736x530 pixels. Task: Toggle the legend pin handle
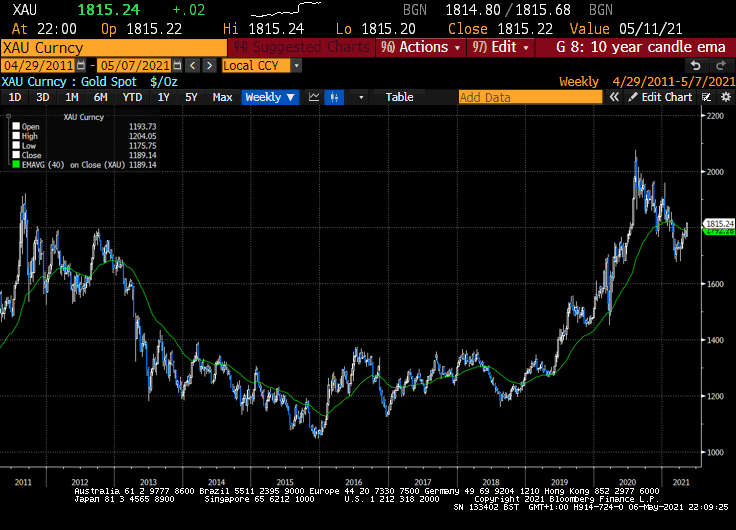[x=8, y=116]
